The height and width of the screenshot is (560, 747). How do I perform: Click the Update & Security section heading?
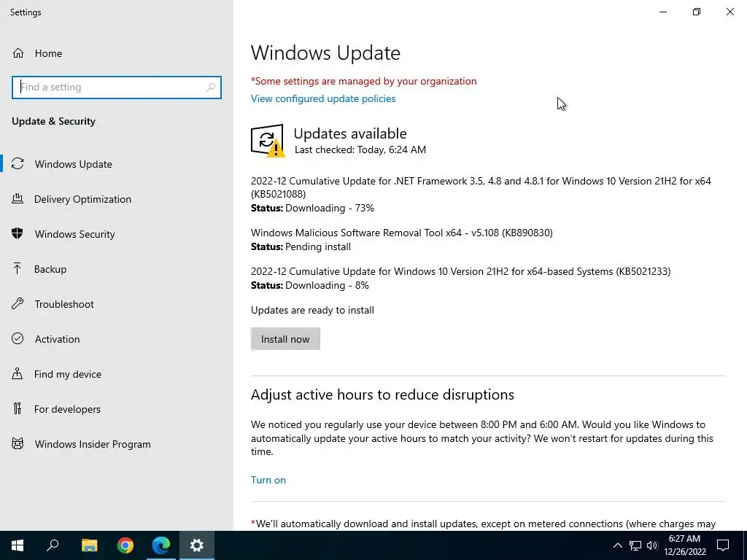pos(53,121)
